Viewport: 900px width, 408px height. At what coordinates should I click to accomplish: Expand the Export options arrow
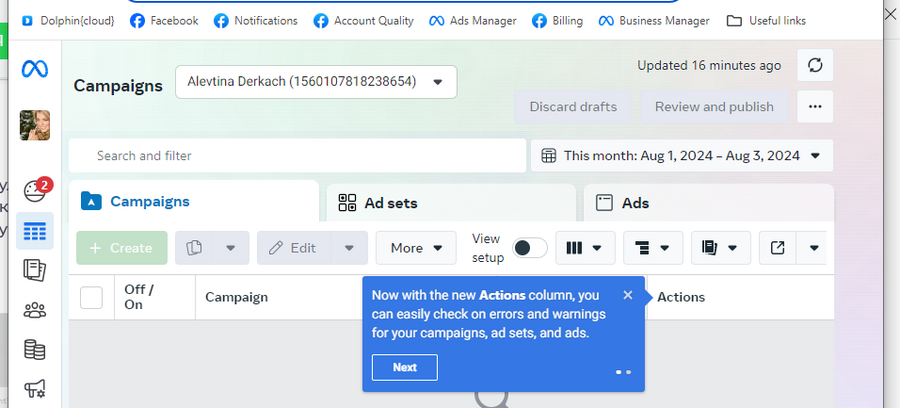[x=814, y=248]
